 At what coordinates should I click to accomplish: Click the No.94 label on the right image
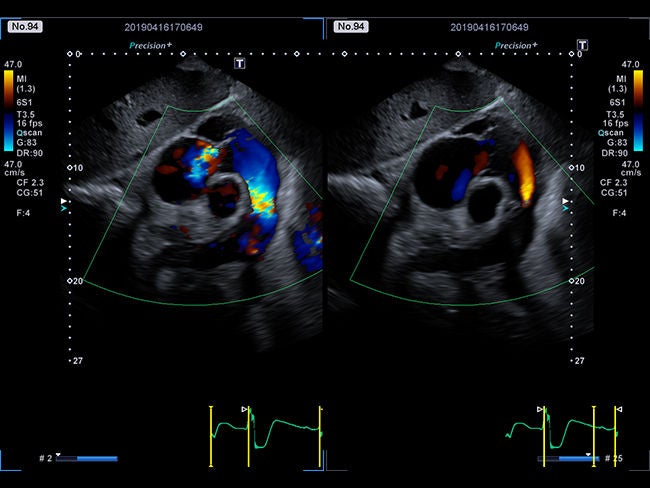pos(351,27)
